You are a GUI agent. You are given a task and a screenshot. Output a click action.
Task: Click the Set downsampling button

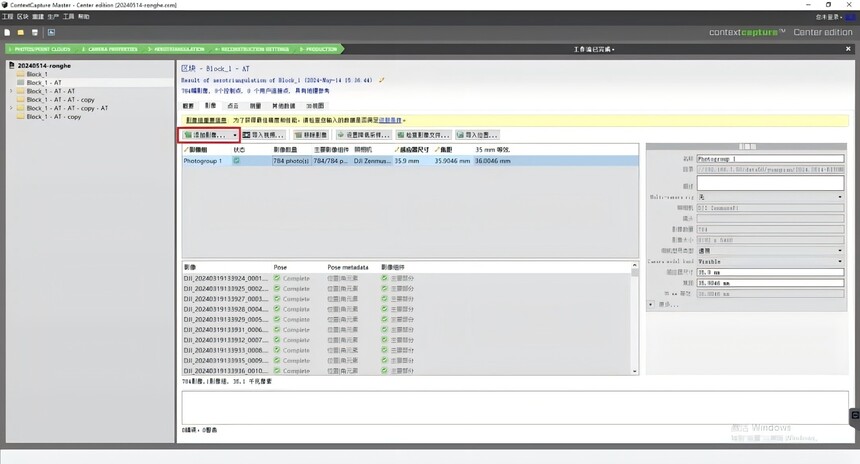click(363, 135)
